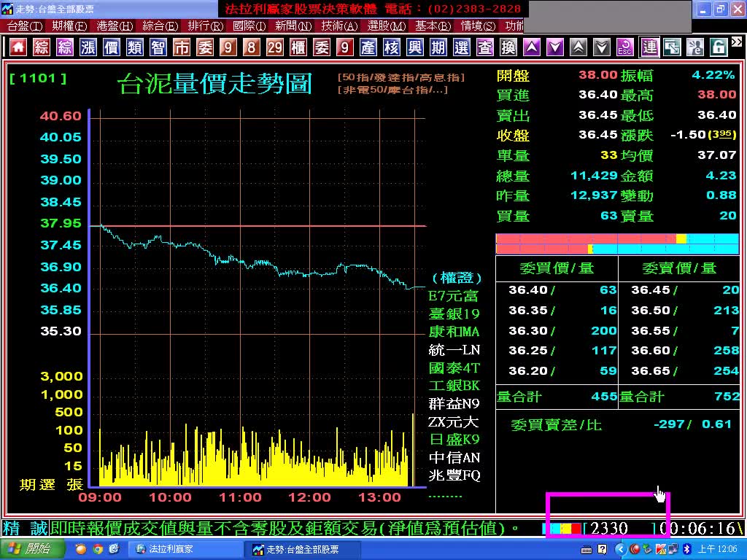Click the red 綜 toolbar icon
The width and height of the screenshot is (747, 560).
click(42, 47)
